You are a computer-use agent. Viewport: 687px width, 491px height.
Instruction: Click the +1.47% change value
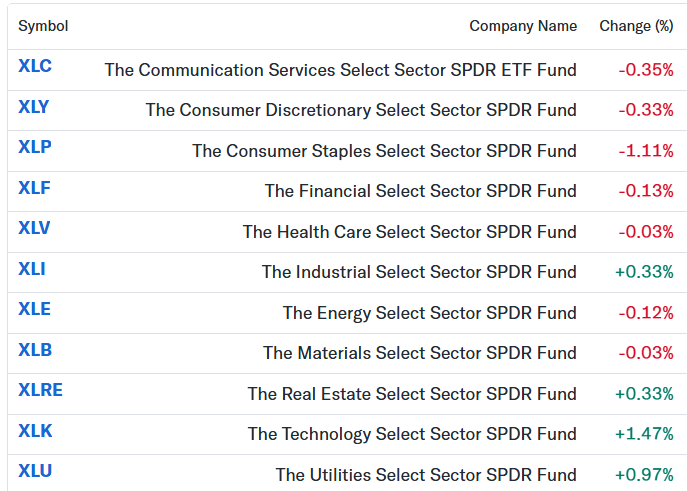[x=644, y=434]
